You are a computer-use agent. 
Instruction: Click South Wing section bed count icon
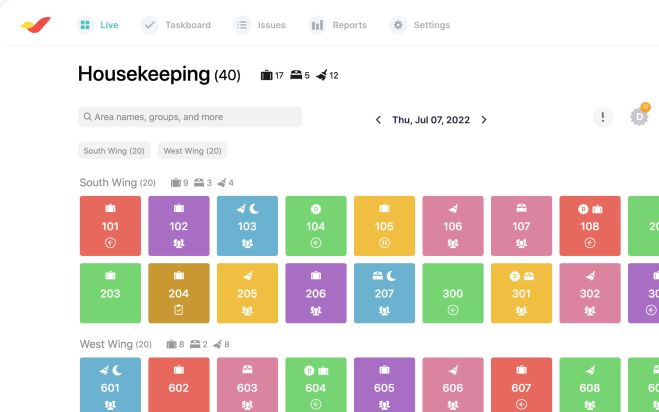pos(199,182)
